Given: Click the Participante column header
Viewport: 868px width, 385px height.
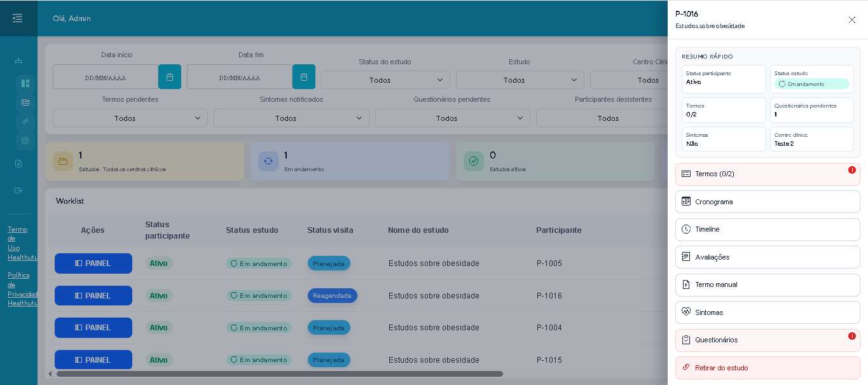Looking at the screenshot, I should pos(559,230).
